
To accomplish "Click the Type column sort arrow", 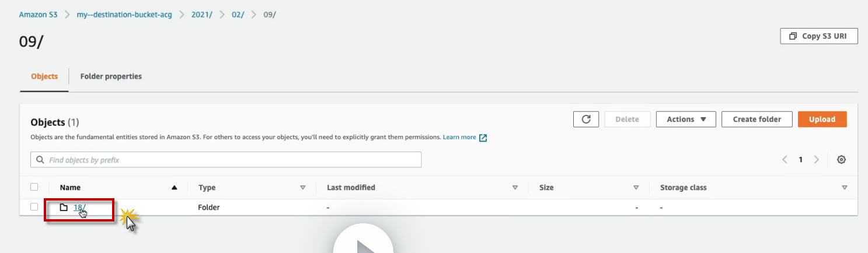I will tap(303, 188).
